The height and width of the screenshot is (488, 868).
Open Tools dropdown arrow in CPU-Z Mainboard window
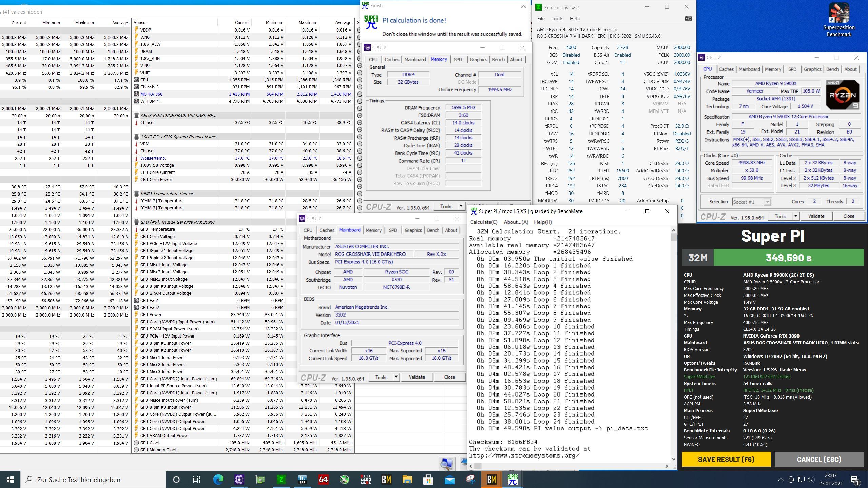[396, 377]
